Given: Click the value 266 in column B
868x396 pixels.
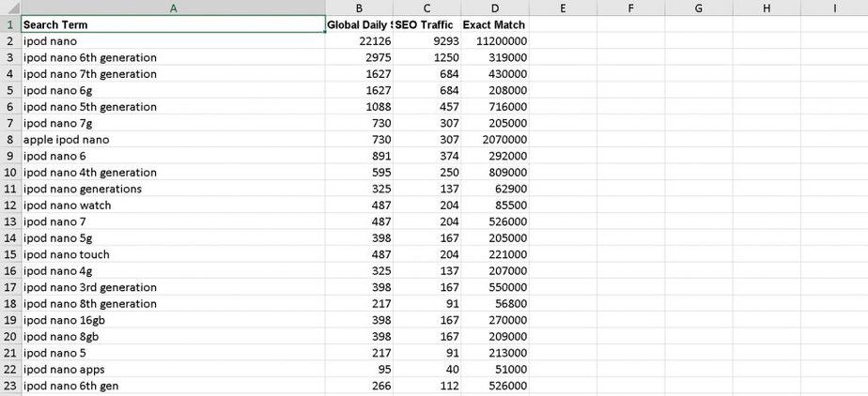Looking at the screenshot, I should click(359, 386).
